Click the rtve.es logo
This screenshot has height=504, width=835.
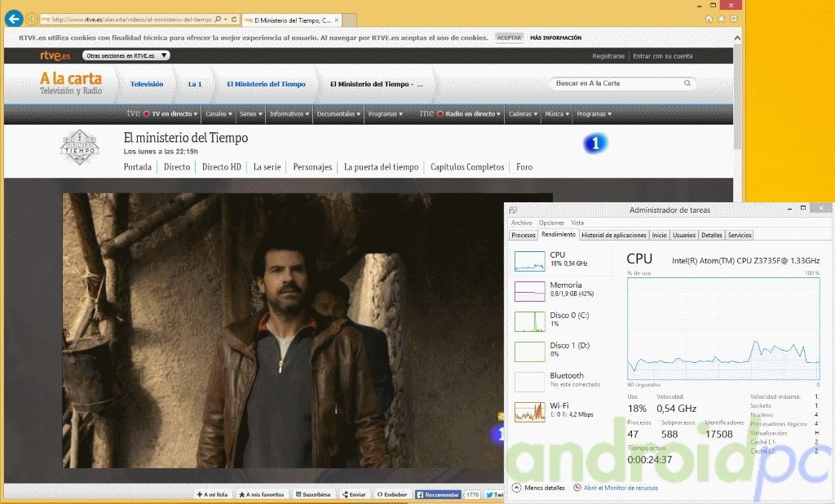pos(55,55)
